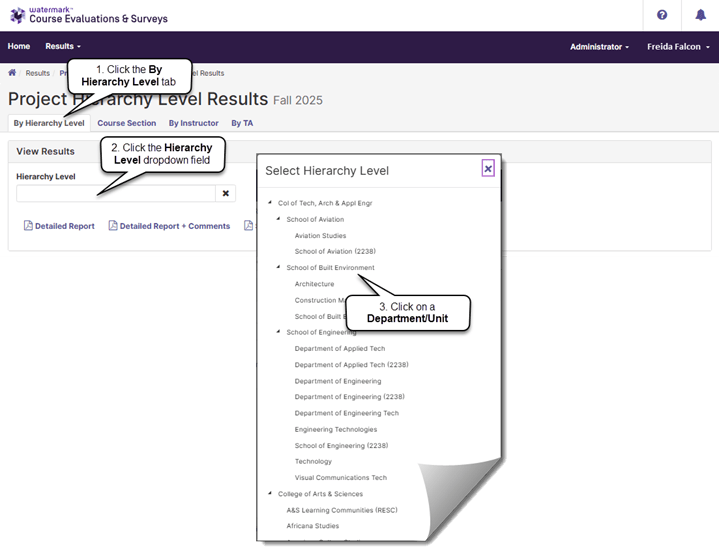Viewport: 719px width, 551px height.
Task: Click the Col of Tech, Arch & Appl Engr label
Action: 325,203
